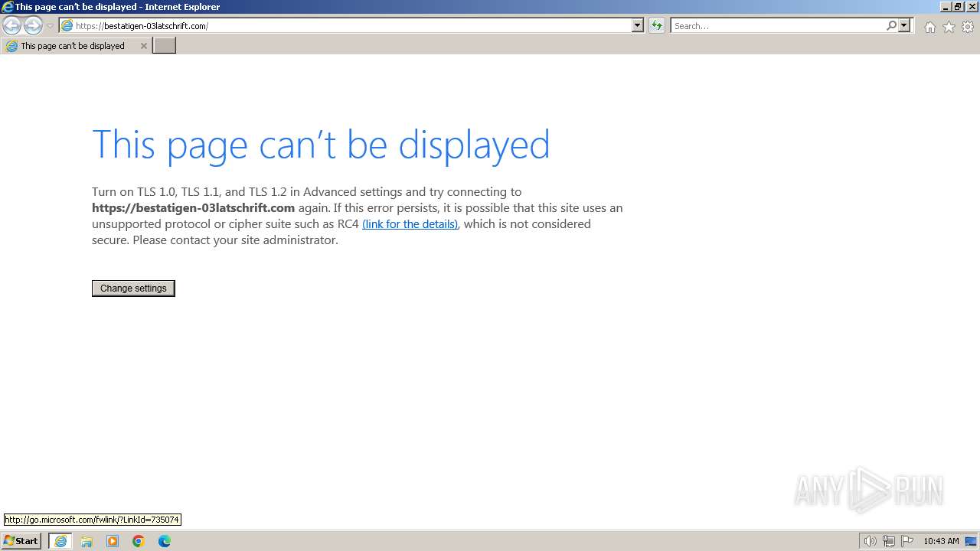Image resolution: width=980 pixels, height=551 pixels.
Task: Click the bold https://bestatigen-03latschrift.com text
Action: click(x=193, y=208)
